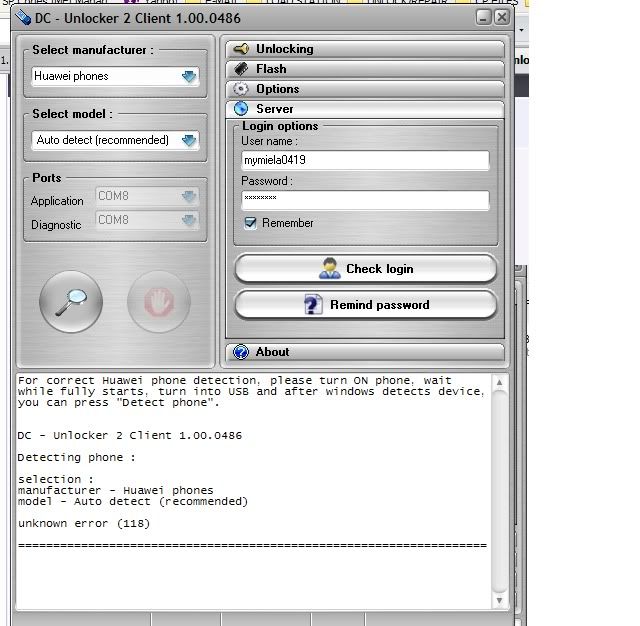The image size is (640, 626).
Task: Click the gear icon beside Options
Action: (240, 89)
